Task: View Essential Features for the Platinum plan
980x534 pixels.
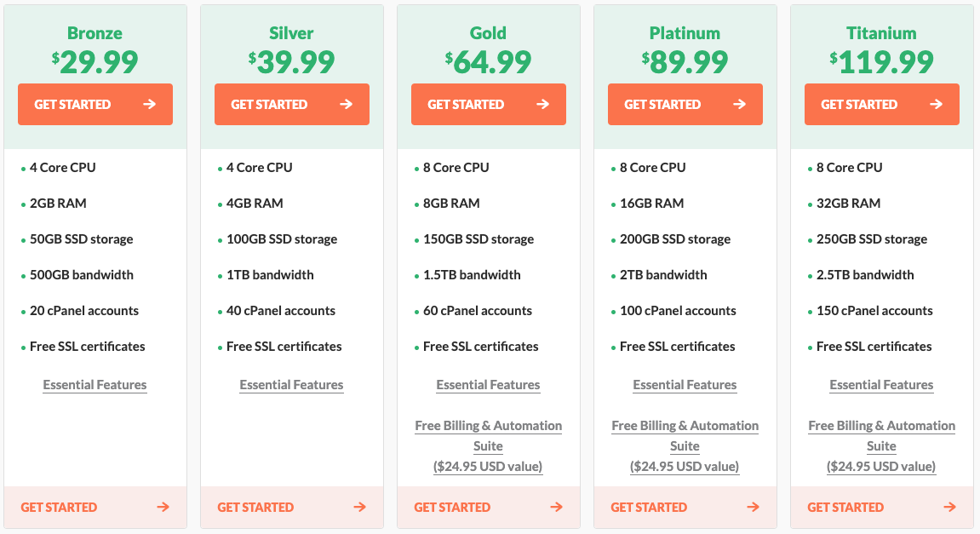Action: pyautogui.click(x=685, y=385)
